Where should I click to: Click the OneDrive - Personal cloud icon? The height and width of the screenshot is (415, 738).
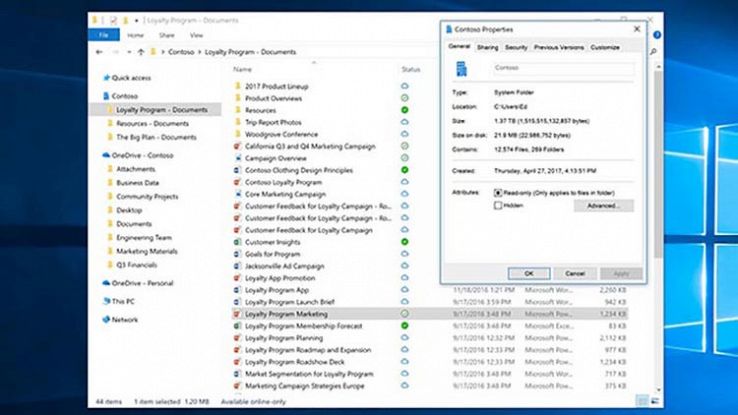click(106, 283)
